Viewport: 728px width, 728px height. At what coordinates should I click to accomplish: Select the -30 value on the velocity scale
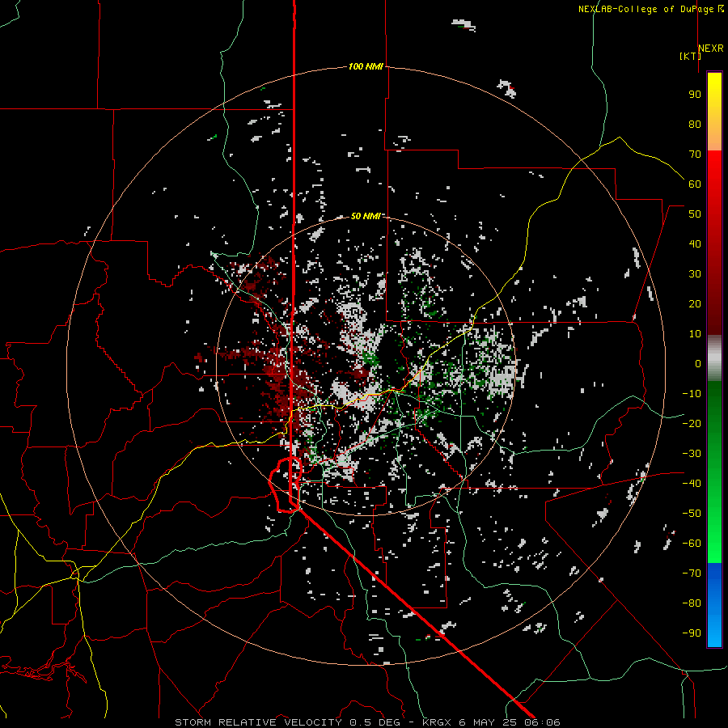[692, 454]
